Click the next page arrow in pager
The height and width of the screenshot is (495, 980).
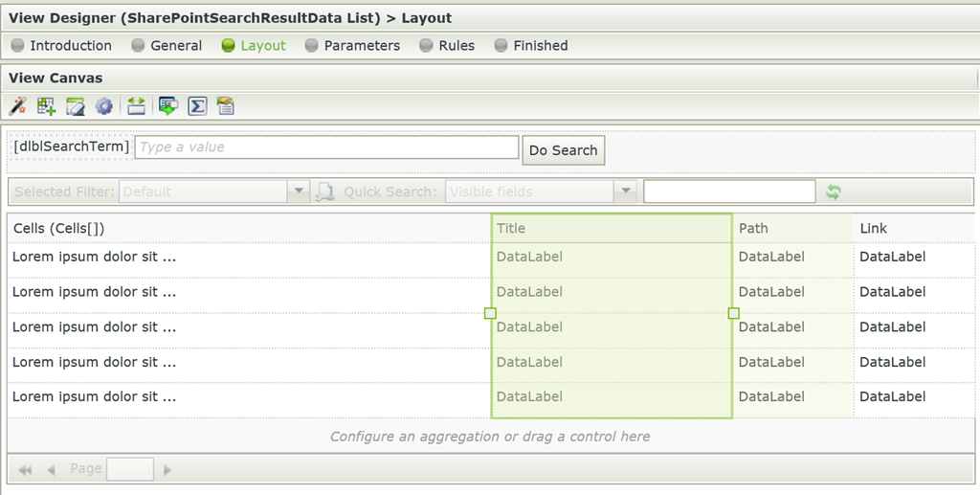pyautogui.click(x=167, y=469)
